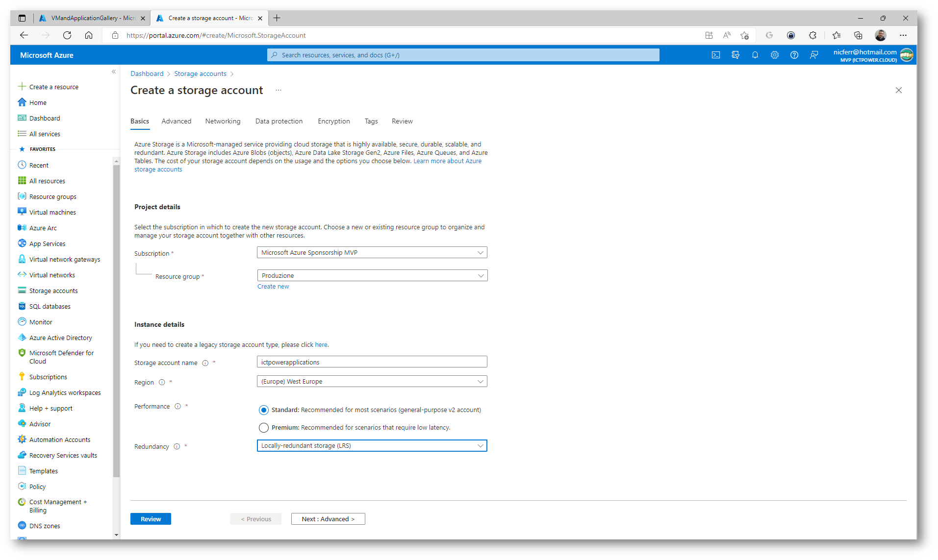This screenshot has width=938, height=560.
Task: Switch to the Data protection tab
Action: (279, 121)
